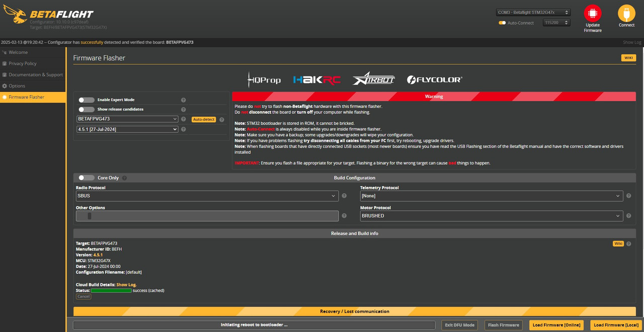Toggle the Auto-Connect switch
This screenshot has height=332, width=644.
(502, 23)
